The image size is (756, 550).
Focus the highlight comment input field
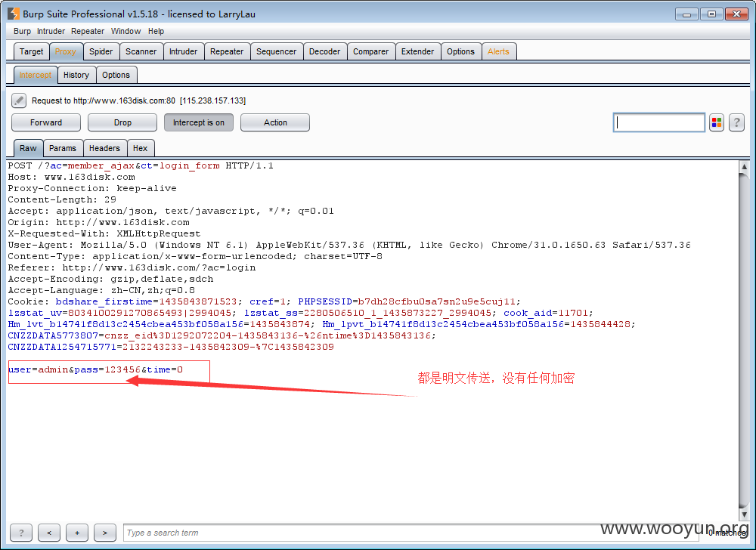click(658, 122)
